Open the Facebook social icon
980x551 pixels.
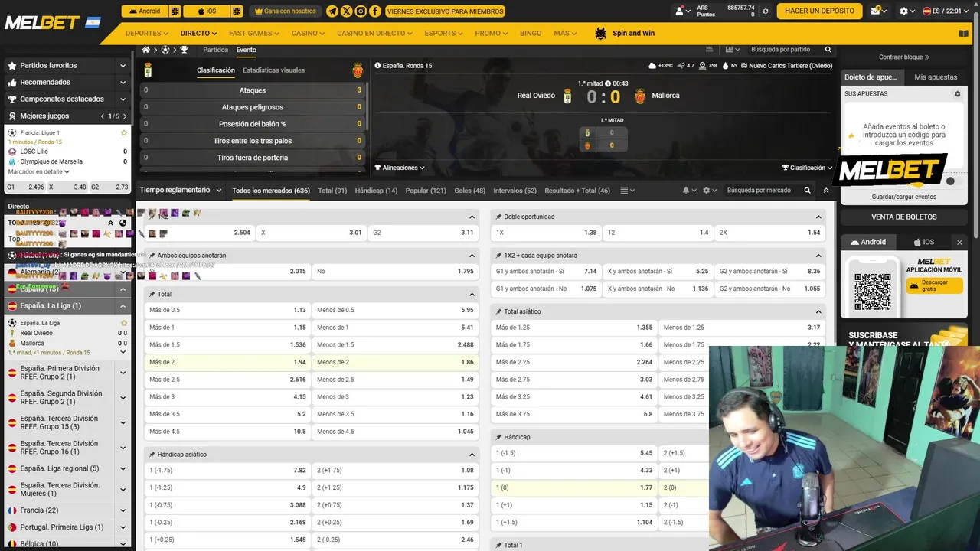point(375,11)
